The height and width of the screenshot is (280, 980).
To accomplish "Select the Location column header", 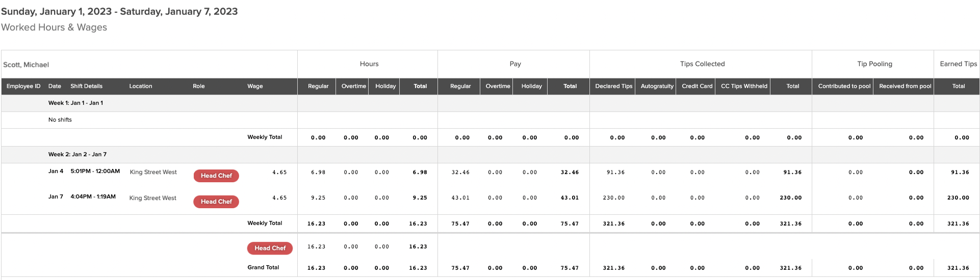I will (141, 87).
